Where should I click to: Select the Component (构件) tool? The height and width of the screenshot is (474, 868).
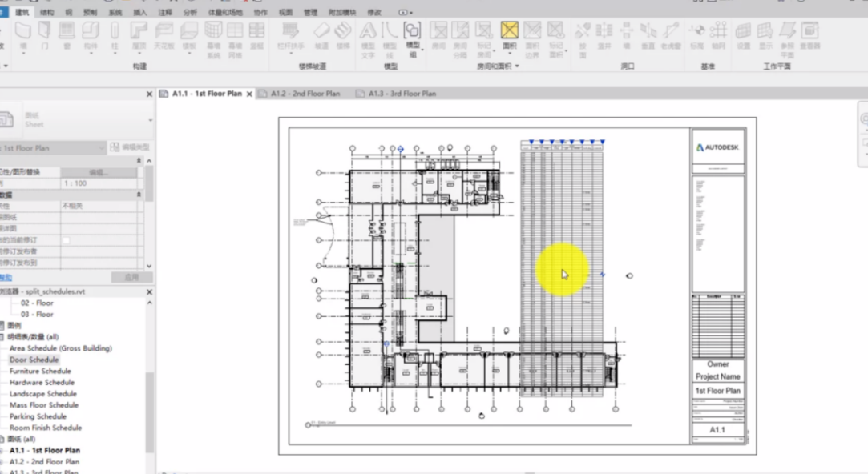91,36
